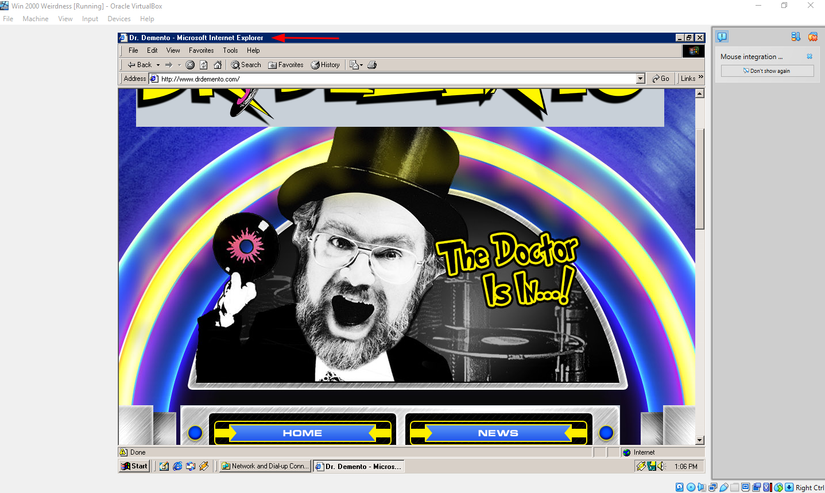Expand the Links toolbar chevron

click(x=700, y=78)
